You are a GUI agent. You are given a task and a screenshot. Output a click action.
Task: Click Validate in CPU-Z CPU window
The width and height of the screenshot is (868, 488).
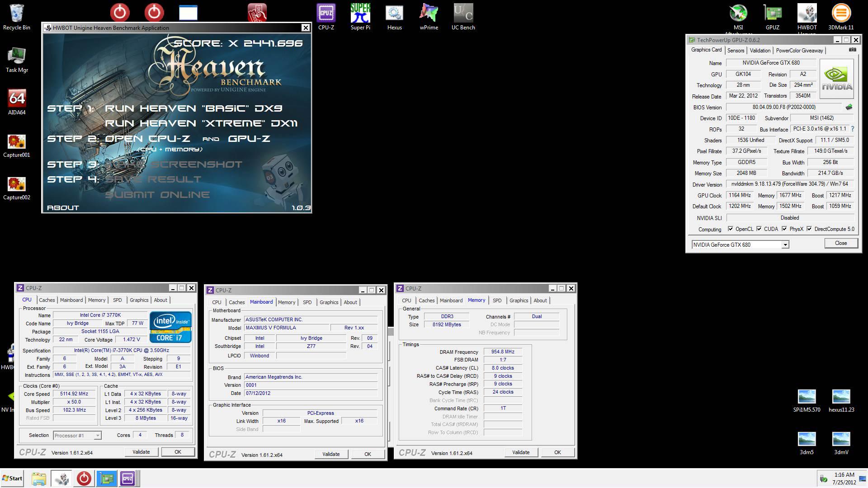coord(141,452)
